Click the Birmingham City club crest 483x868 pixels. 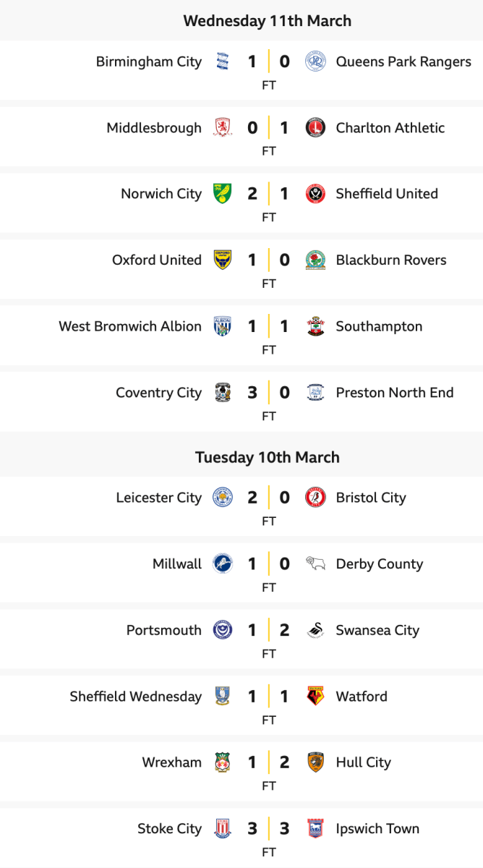(x=222, y=61)
